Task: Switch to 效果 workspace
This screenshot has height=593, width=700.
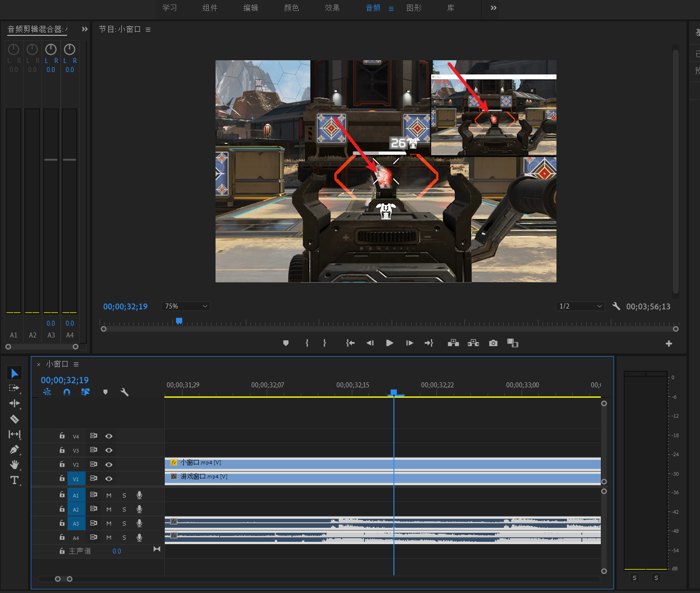Action: coord(332,8)
